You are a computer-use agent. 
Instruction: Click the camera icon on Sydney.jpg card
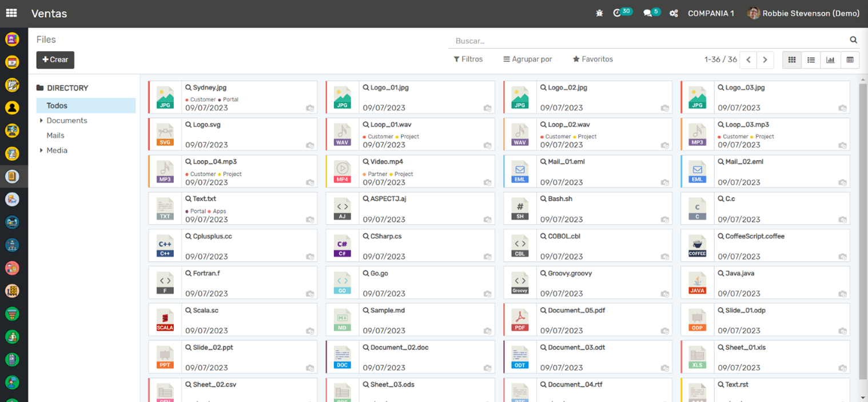(x=310, y=108)
